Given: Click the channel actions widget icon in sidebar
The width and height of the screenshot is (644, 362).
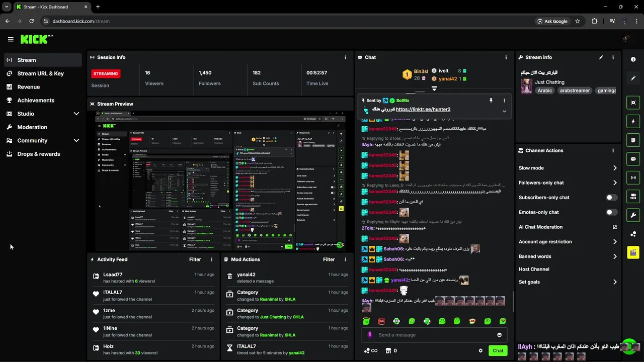Looking at the screenshot, I should (633, 196).
